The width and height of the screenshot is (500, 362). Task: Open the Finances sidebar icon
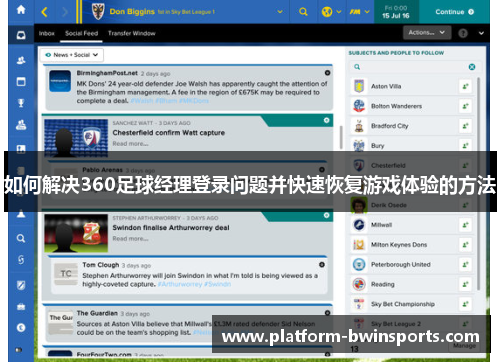pos(21,328)
